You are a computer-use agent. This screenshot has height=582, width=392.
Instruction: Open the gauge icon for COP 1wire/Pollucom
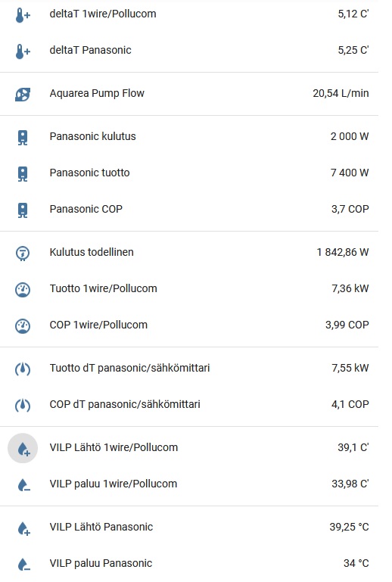tap(23, 326)
